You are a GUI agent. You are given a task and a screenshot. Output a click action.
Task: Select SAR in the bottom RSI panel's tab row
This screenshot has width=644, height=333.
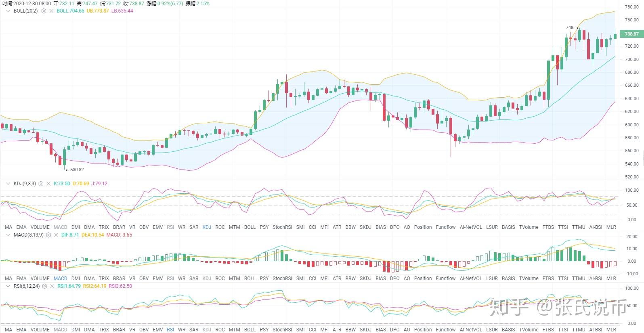click(194, 330)
